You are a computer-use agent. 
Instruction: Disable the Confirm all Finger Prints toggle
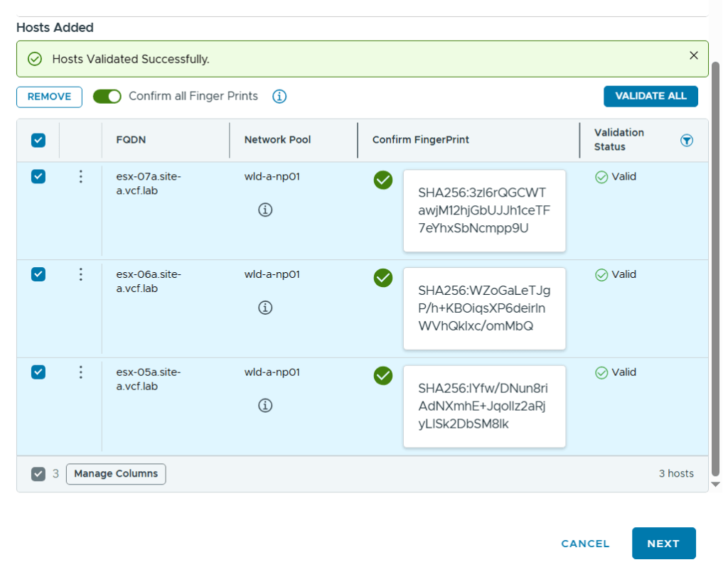[107, 96]
